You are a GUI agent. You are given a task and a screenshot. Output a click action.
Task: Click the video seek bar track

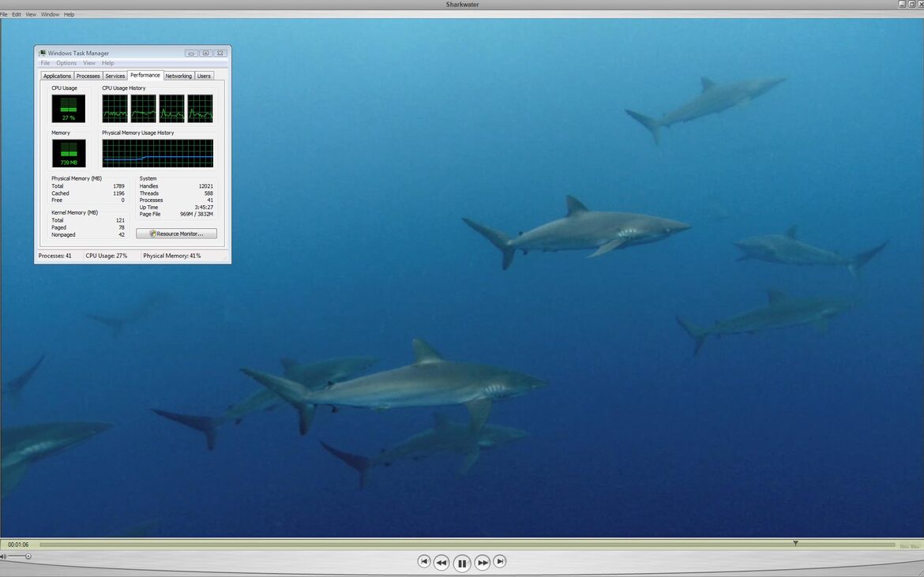467,545
